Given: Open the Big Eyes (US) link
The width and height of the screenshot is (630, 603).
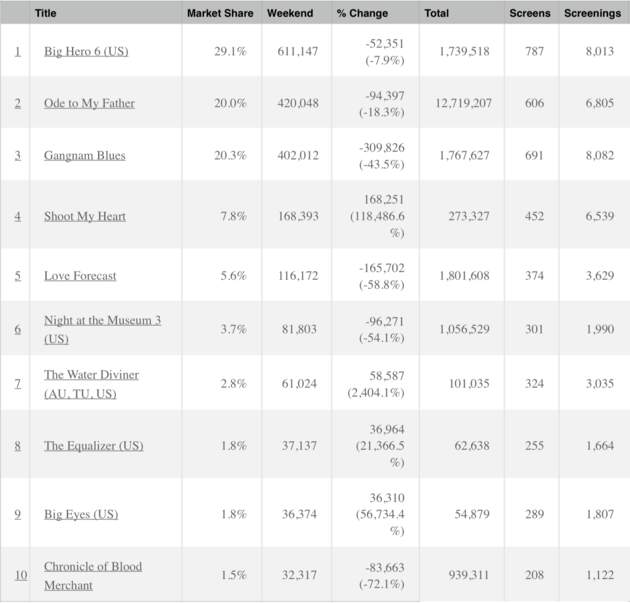Looking at the screenshot, I should point(81,514).
